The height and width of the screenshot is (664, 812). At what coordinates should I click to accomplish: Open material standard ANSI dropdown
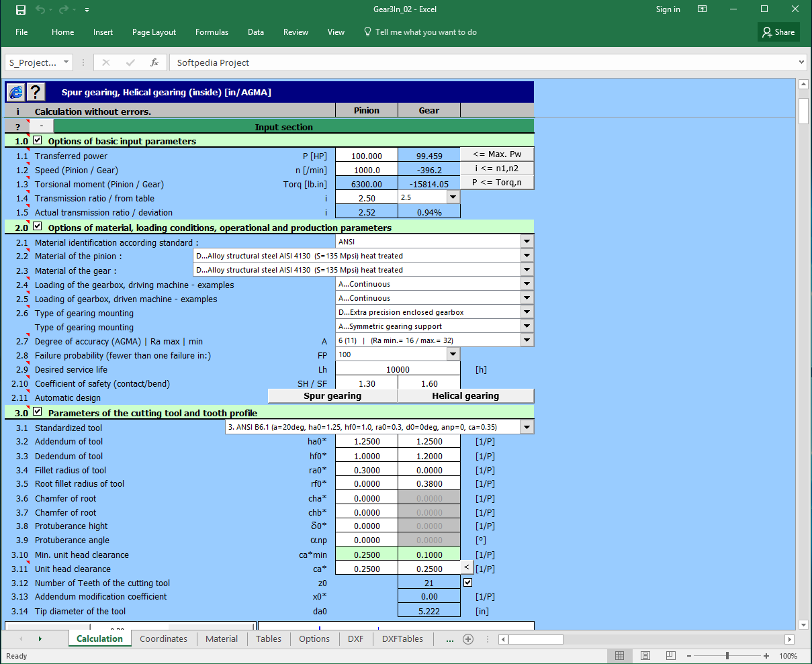tap(527, 242)
